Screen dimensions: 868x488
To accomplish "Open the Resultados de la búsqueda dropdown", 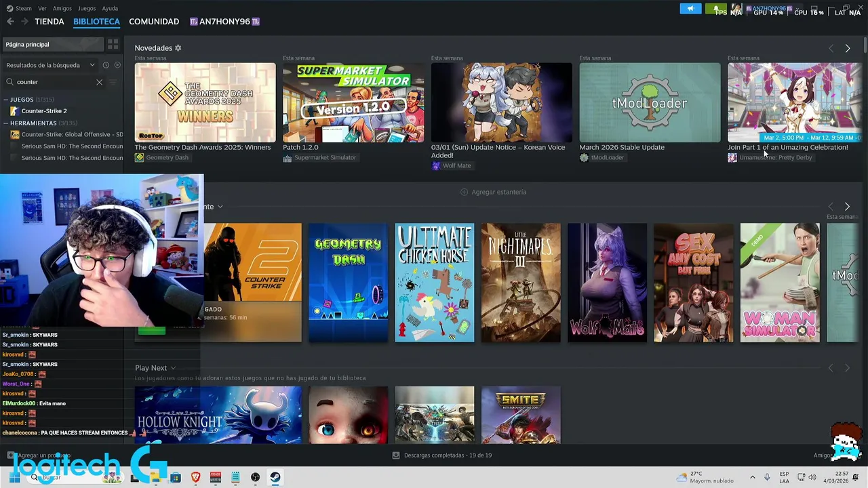I will tap(50, 65).
